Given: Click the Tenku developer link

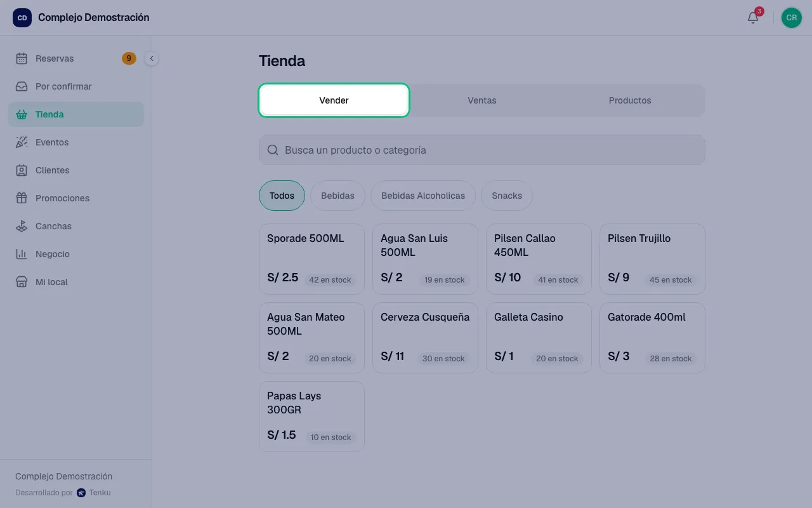Looking at the screenshot, I should pos(94,493).
